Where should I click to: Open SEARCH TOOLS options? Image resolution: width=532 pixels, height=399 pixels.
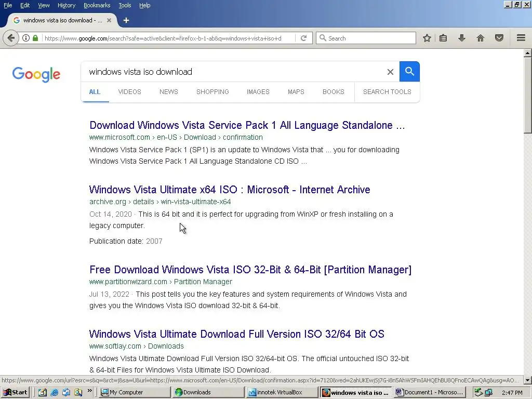click(x=387, y=92)
